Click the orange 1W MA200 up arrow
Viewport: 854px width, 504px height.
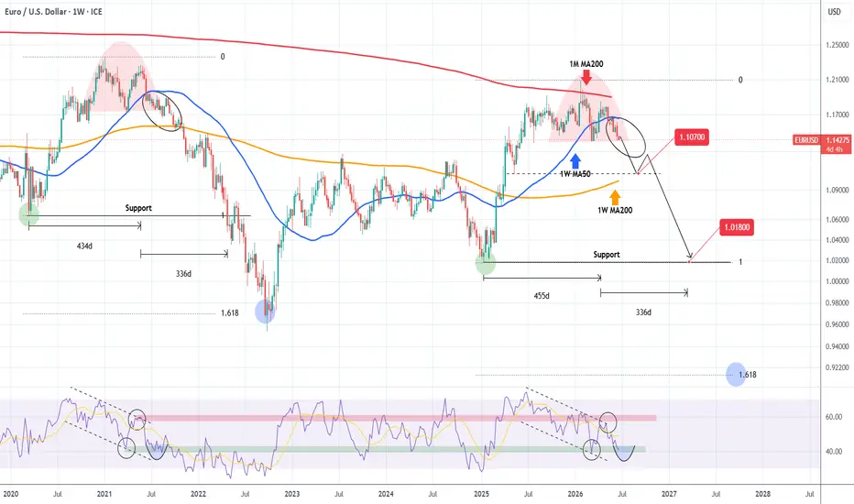tap(615, 197)
